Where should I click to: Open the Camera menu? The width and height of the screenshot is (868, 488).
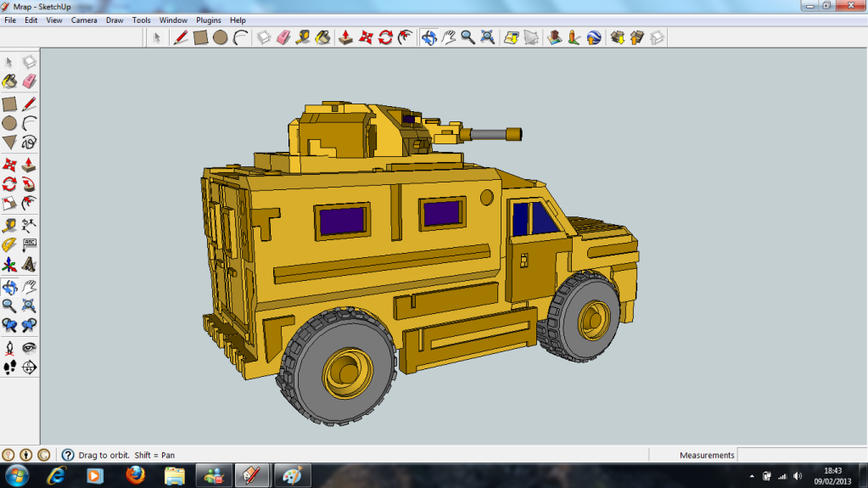[x=84, y=20]
